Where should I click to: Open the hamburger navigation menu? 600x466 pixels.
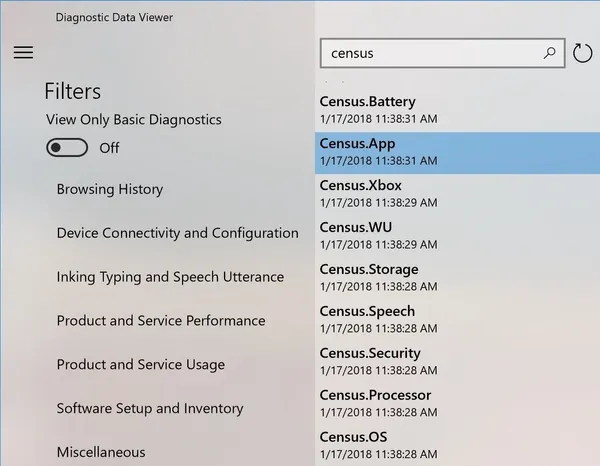point(23,52)
